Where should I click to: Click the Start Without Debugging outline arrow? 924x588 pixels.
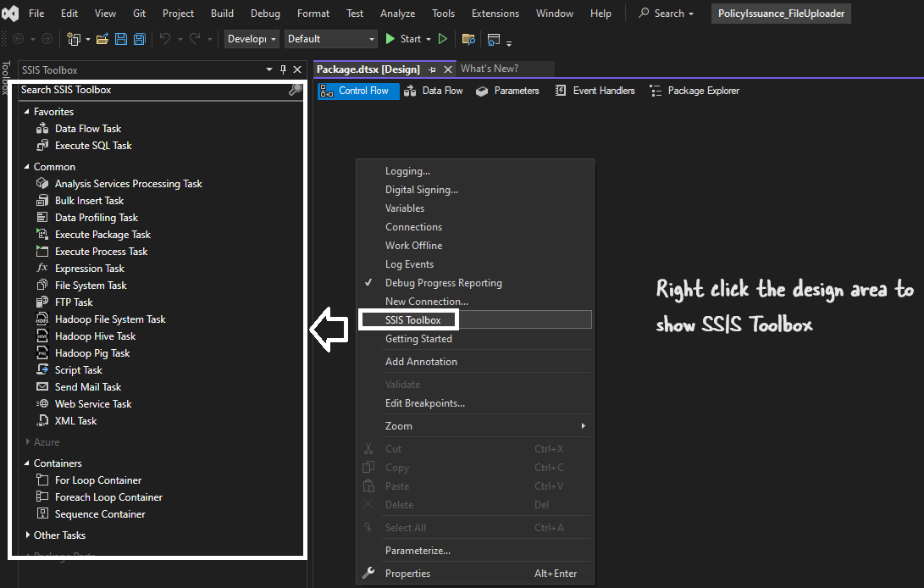click(443, 39)
